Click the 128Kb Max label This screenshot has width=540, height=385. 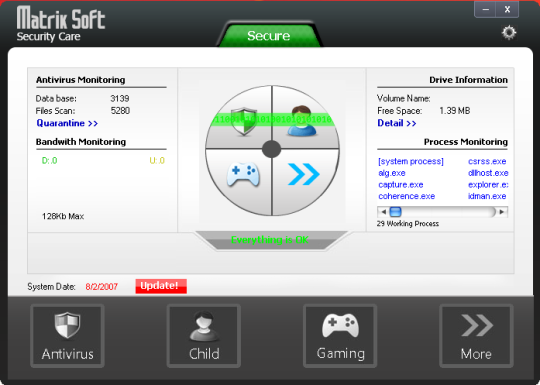point(63,216)
